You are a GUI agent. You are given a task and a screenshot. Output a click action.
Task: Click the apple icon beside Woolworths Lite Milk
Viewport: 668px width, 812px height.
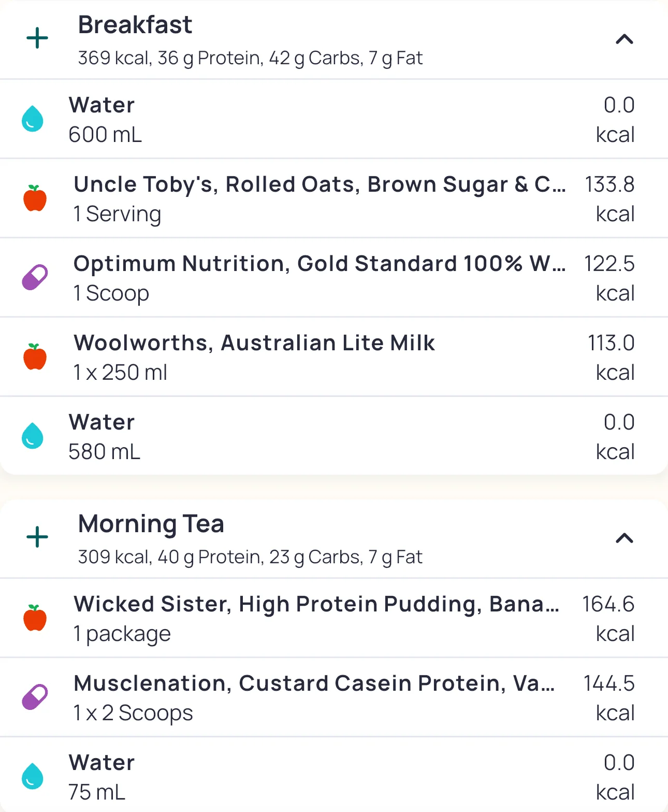(x=35, y=357)
